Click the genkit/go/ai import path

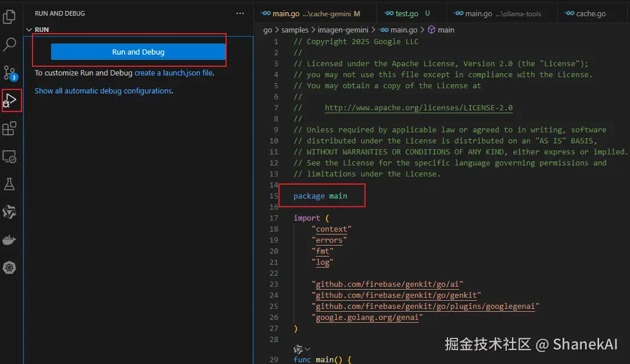[x=387, y=284]
